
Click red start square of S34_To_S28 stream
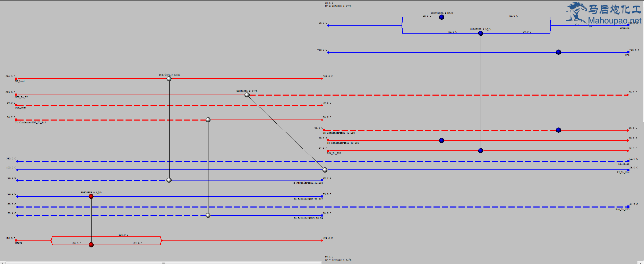point(328,151)
